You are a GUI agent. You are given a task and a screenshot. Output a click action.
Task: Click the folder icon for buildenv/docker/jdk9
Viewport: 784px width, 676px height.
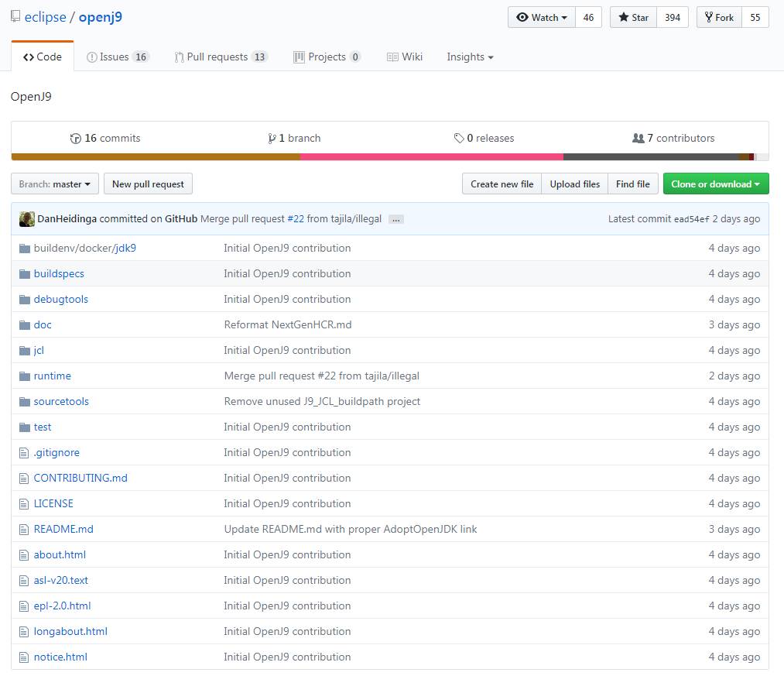point(25,249)
